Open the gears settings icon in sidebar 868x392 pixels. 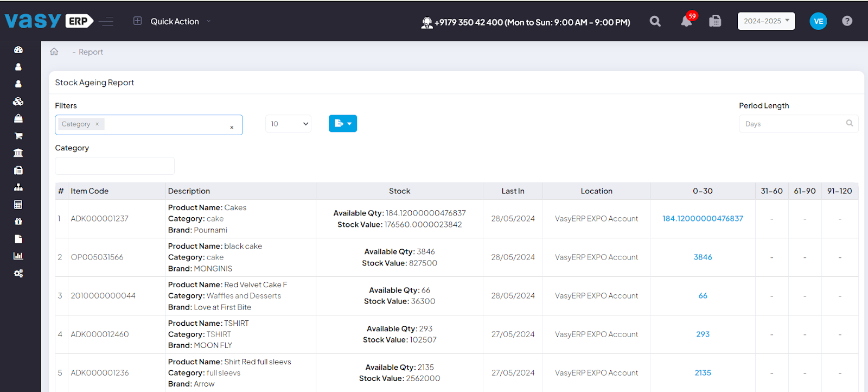pos(18,274)
